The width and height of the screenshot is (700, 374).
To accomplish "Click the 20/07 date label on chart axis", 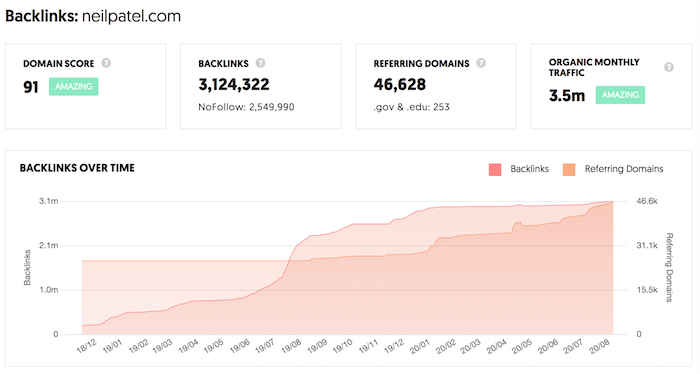I will coord(572,346).
